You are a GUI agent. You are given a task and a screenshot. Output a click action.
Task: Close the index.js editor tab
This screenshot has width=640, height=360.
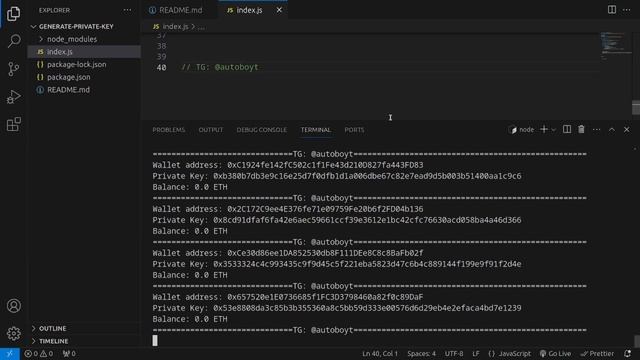click(279, 10)
